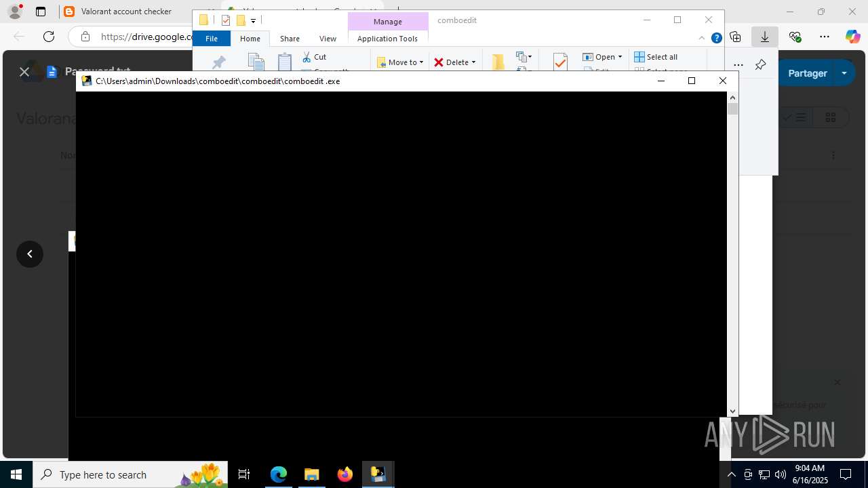The image size is (868, 488).
Task: Click Cut in Explorer ribbon
Action: click(314, 57)
